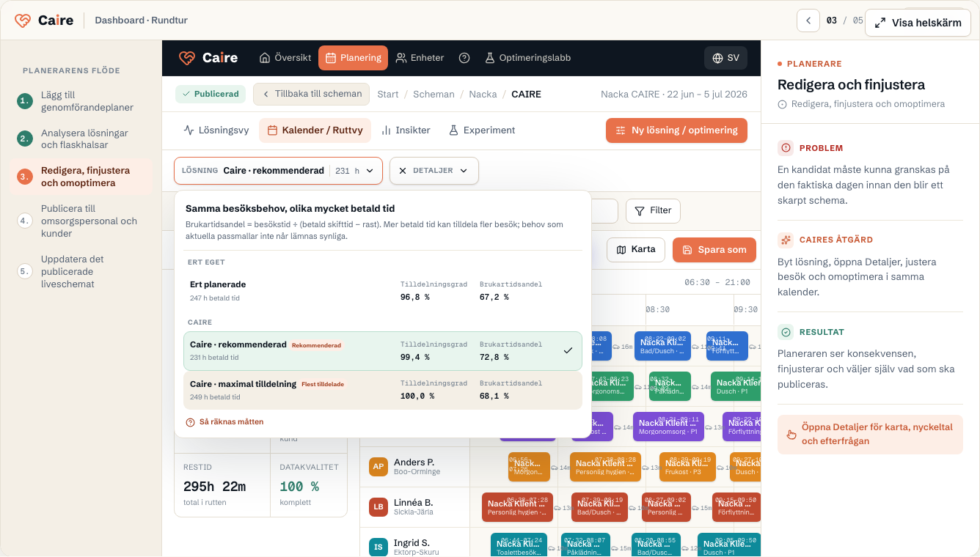Click the Datakvalitet value 100 %
The width and height of the screenshot is (980, 557).
pos(299,487)
